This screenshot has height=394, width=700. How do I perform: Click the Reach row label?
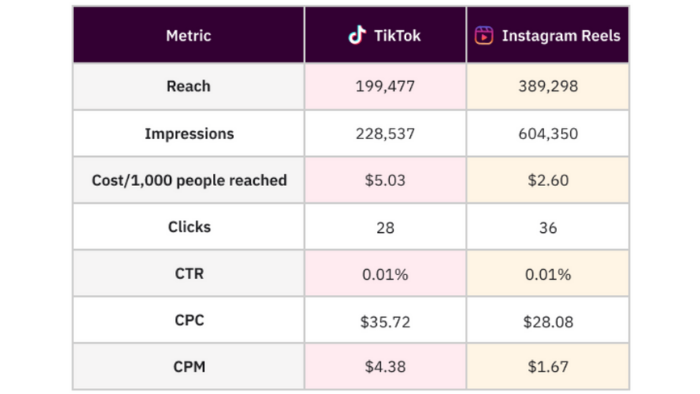[188, 86]
